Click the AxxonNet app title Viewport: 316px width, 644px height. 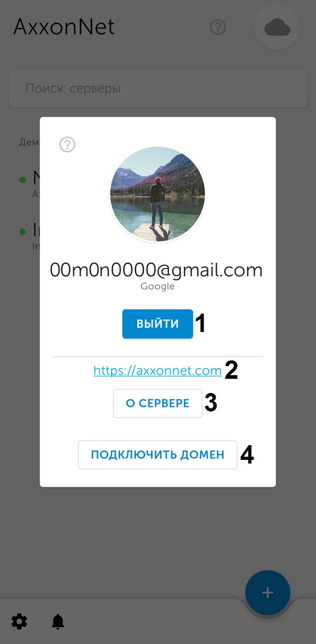[64, 26]
